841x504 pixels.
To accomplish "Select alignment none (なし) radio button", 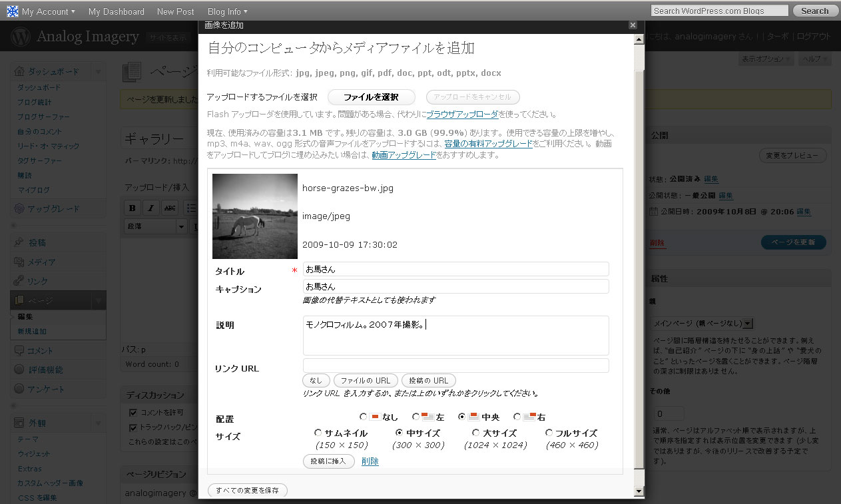I will coord(363,417).
